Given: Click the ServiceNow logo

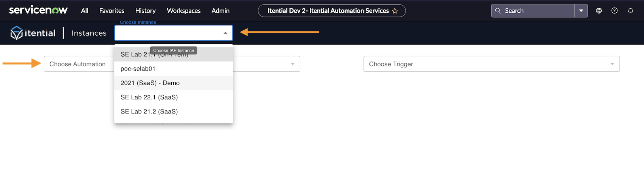Looking at the screenshot, I should click(x=38, y=10).
